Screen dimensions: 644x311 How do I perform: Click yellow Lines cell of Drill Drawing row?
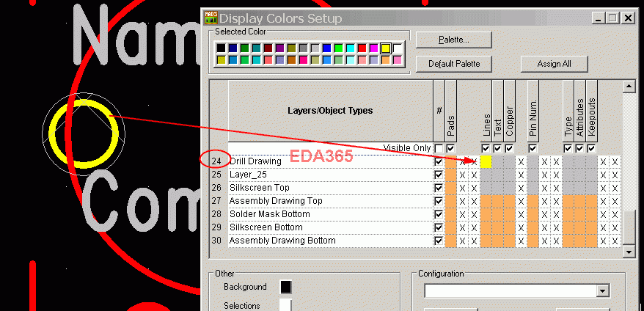coord(486,161)
